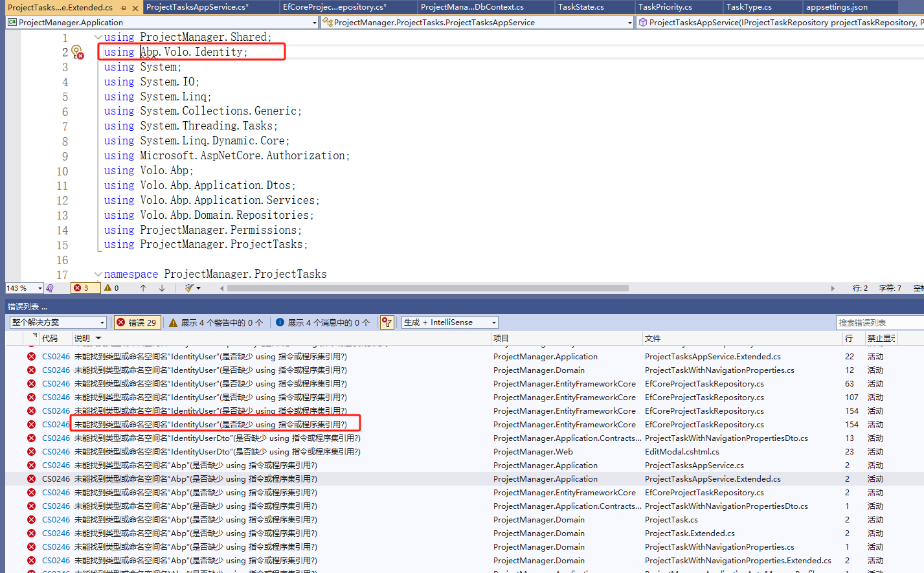Open the 整个解决方案 scope dropdown

(58, 322)
